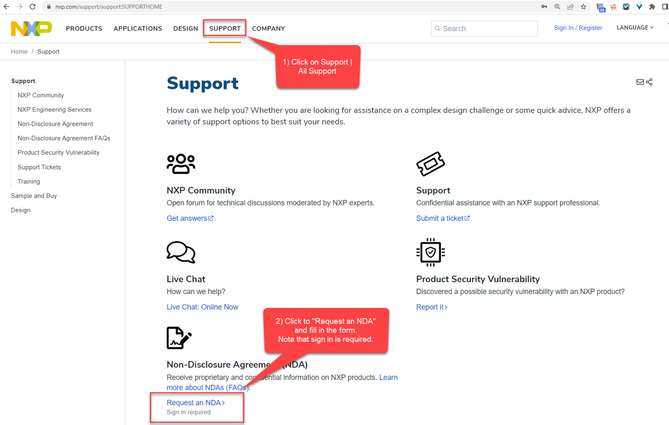Click the search magnifier icon in search box
This screenshot has height=425, width=669.
coord(437,28)
